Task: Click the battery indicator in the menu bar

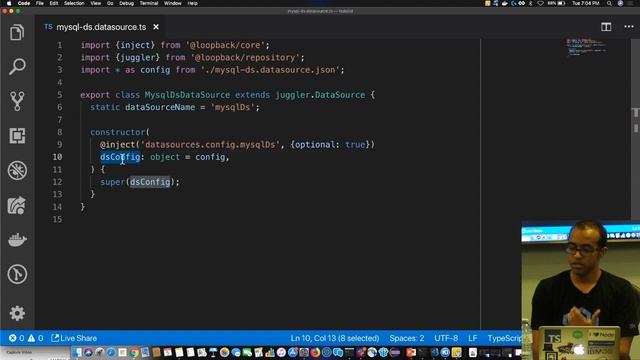Action: tap(557, 3)
